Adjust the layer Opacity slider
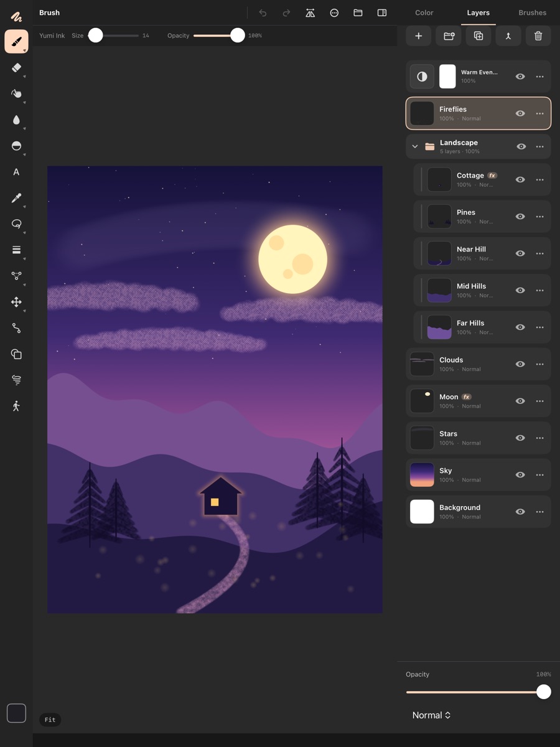560x747 pixels. pos(478,692)
